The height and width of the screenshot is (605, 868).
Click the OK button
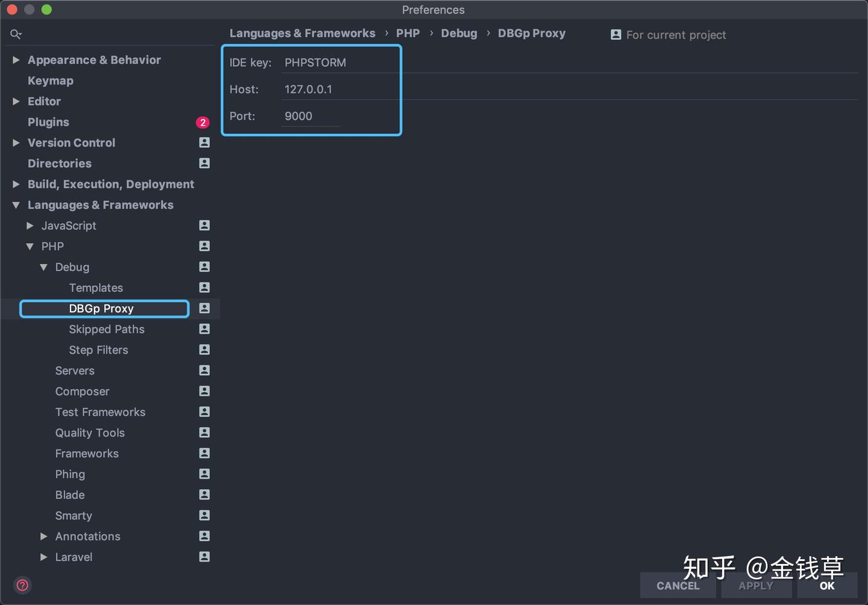pyautogui.click(x=827, y=586)
